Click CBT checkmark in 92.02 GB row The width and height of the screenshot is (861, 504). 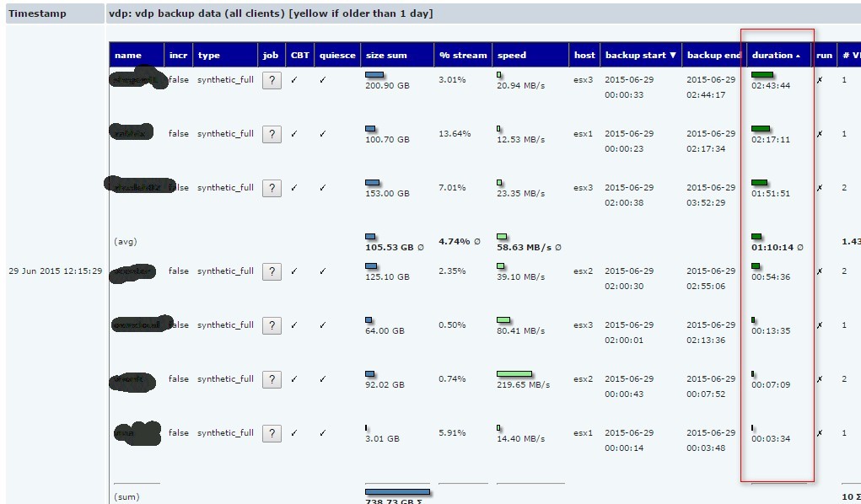coord(294,378)
